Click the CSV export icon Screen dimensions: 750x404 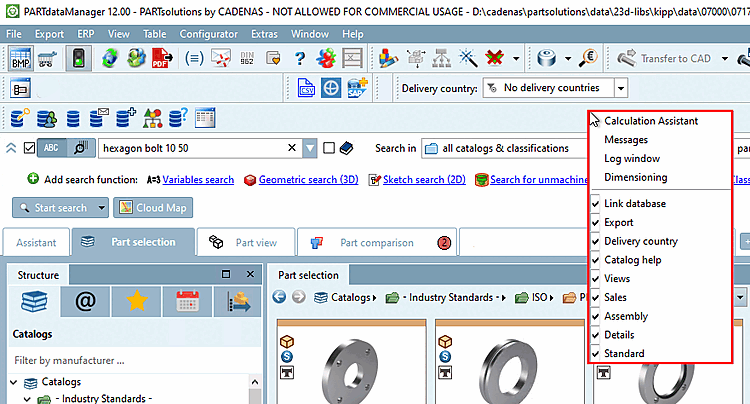[x=306, y=88]
